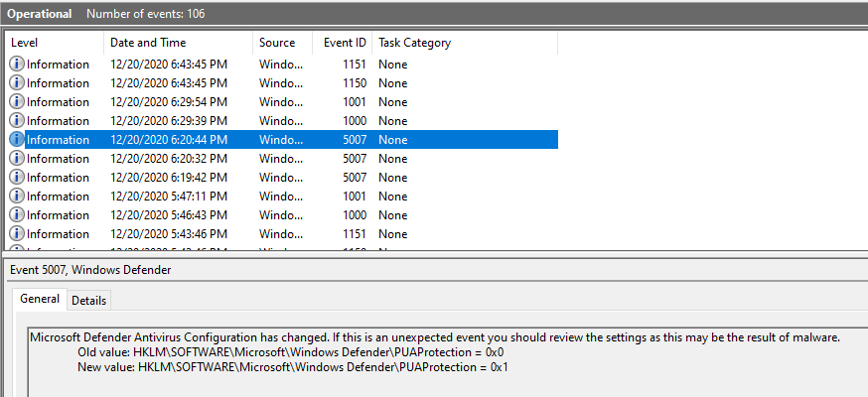Click the Number of events: 106 label
The image size is (868, 397).
(x=146, y=14)
